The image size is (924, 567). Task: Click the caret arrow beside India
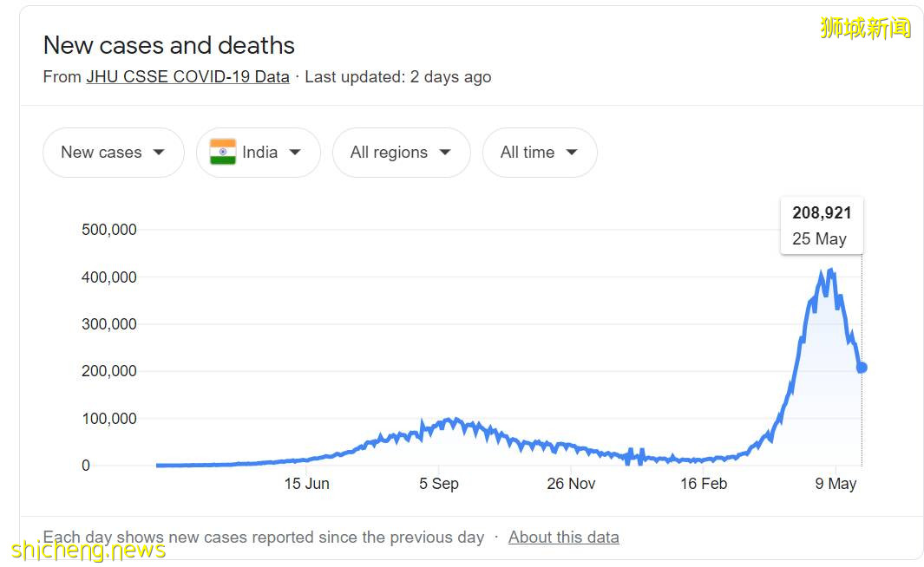click(295, 153)
